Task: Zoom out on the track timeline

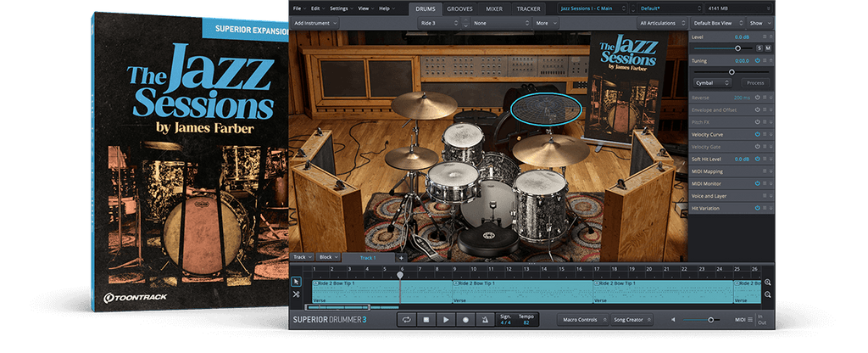Action: [768, 294]
